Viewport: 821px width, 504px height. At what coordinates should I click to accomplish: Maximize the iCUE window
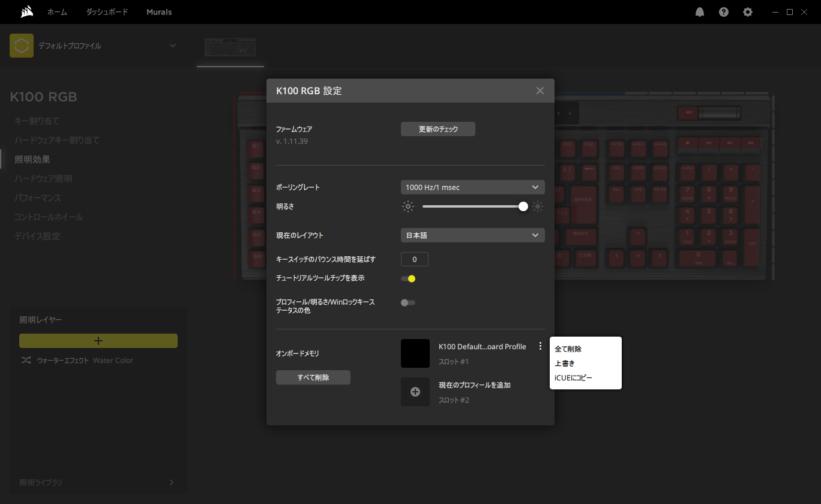790,12
